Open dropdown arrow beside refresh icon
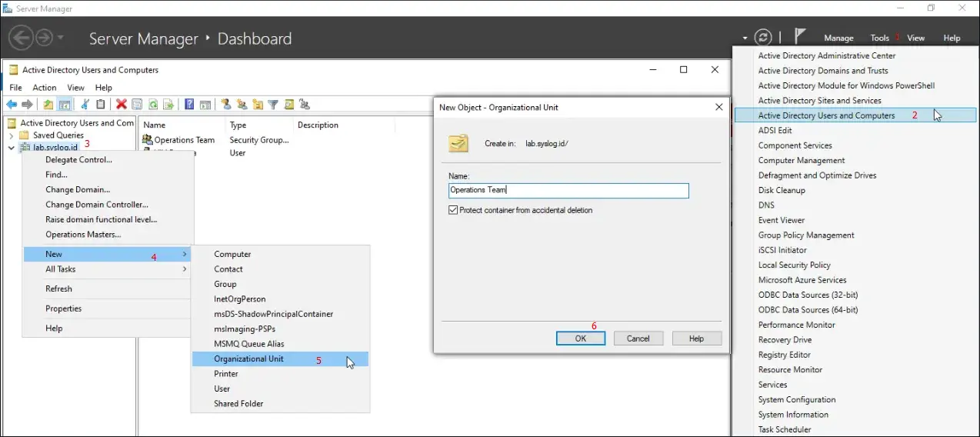This screenshot has height=437, width=980. tap(745, 38)
